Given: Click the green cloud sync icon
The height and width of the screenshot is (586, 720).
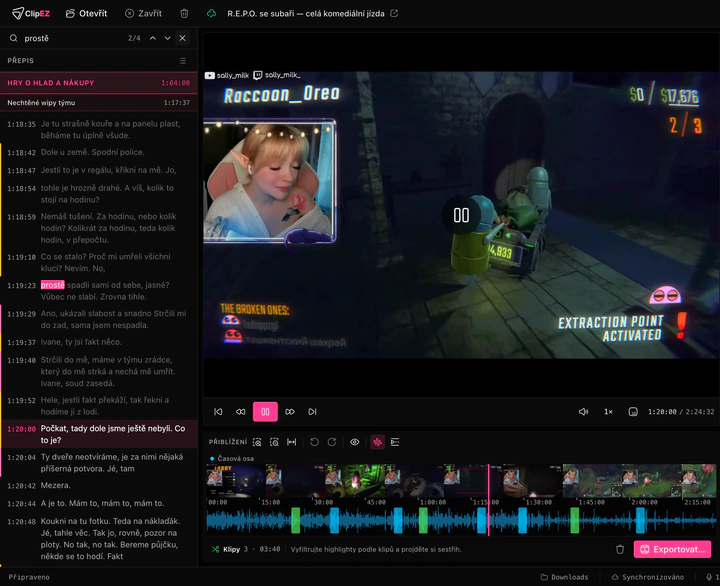Looking at the screenshot, I should point(211,13).
